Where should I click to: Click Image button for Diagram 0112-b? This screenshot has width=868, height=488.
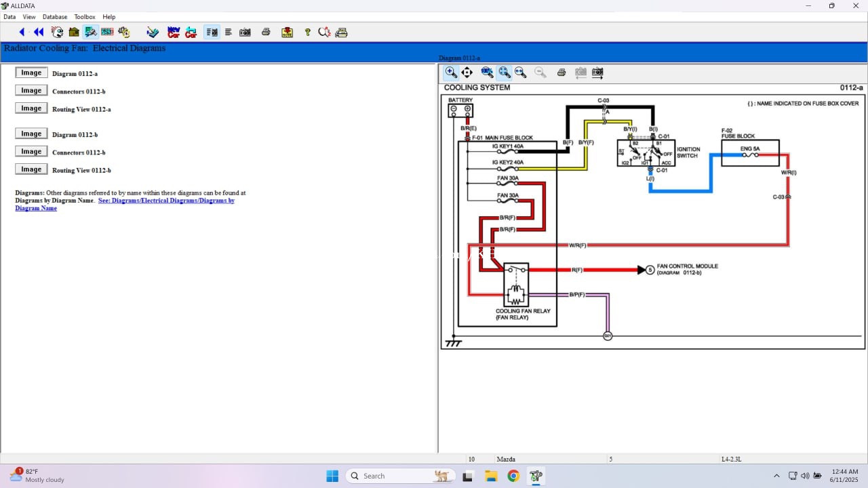coord(31,134)
